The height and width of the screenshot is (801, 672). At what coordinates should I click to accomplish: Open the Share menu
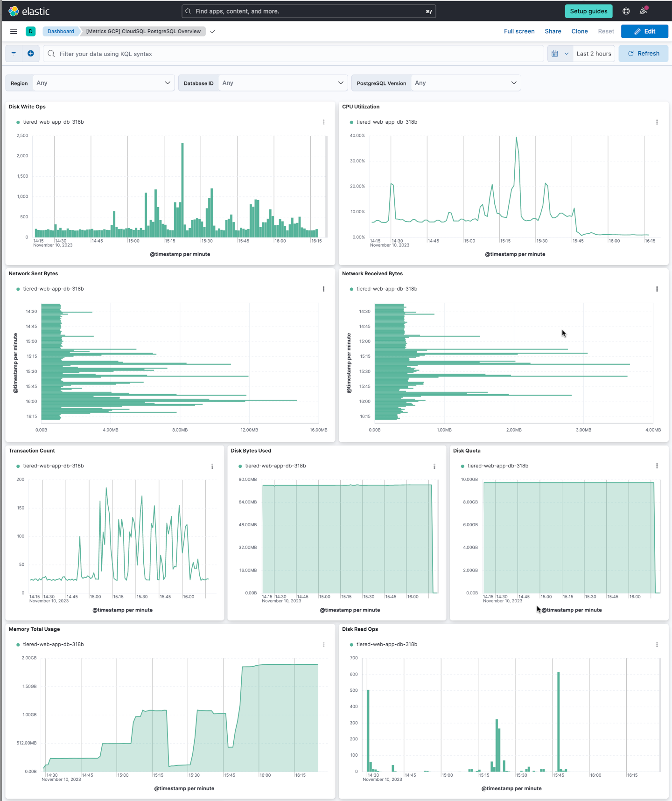click(x=553, y=31)
